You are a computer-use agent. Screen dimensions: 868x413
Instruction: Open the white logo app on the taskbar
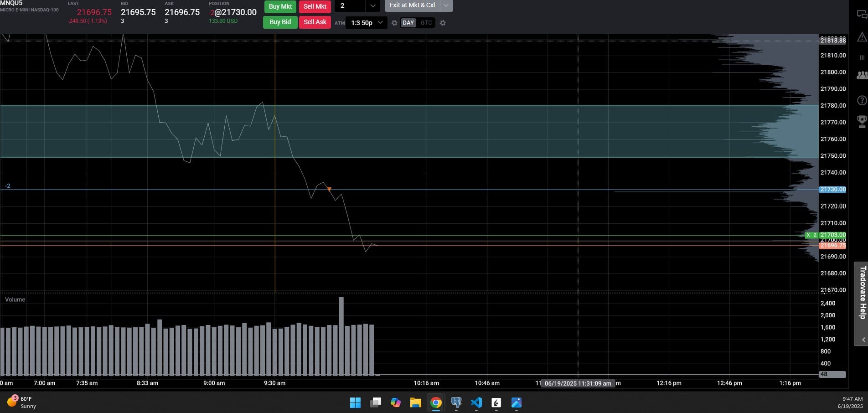tap(496, 403)
